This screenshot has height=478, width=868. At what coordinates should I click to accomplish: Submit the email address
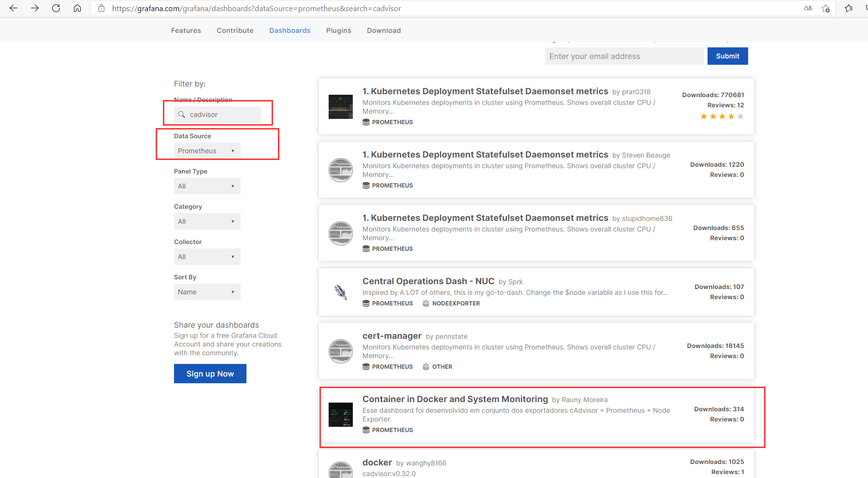pos(728,56)
